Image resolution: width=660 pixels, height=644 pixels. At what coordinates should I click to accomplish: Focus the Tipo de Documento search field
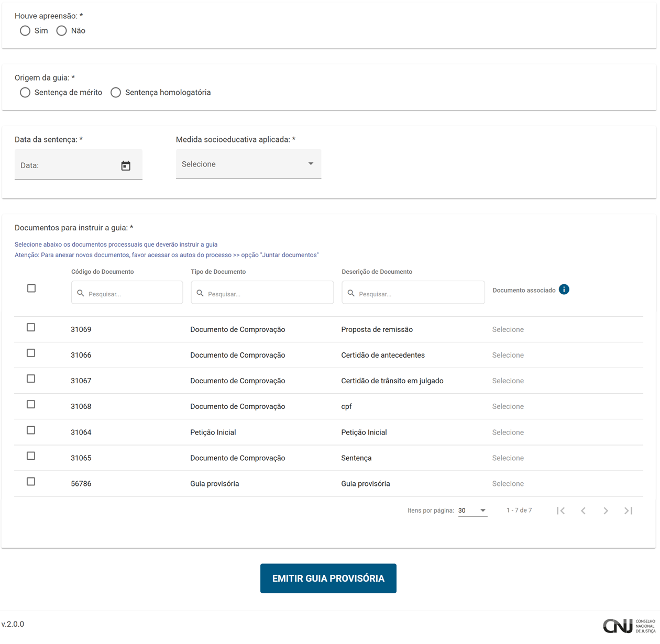coord(262,293)
